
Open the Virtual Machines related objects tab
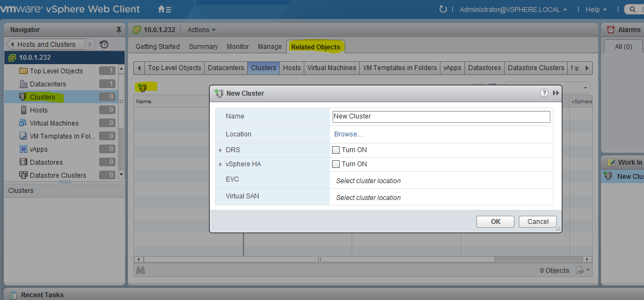click(332, 68)
